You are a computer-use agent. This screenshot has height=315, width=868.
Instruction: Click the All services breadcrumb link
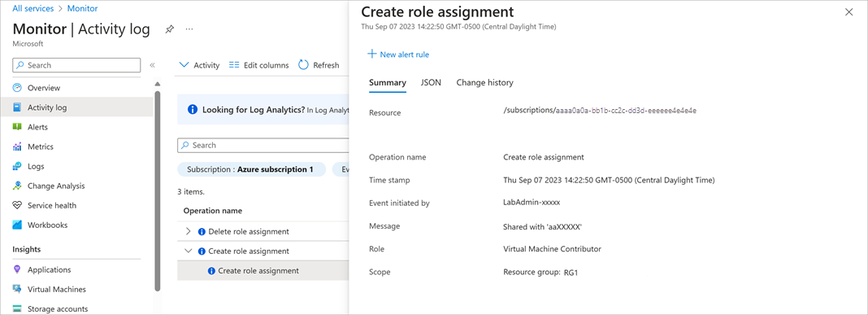tap(33, 8)
